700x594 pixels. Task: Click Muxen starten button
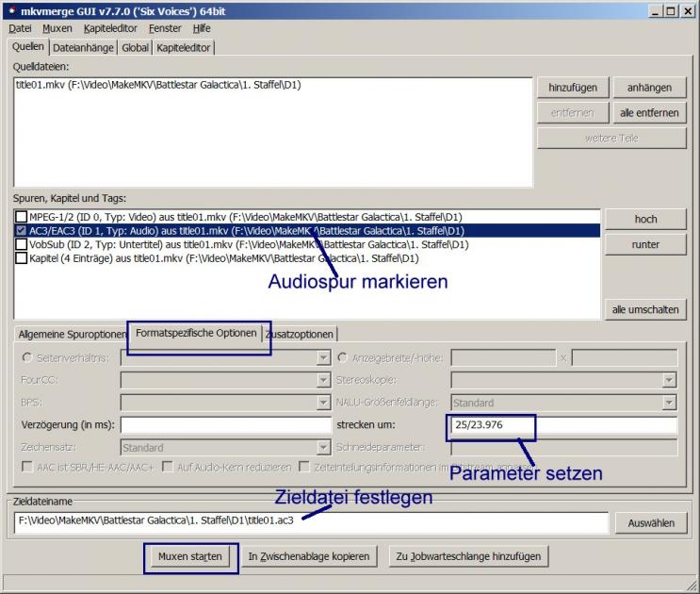tap(190, 556)
